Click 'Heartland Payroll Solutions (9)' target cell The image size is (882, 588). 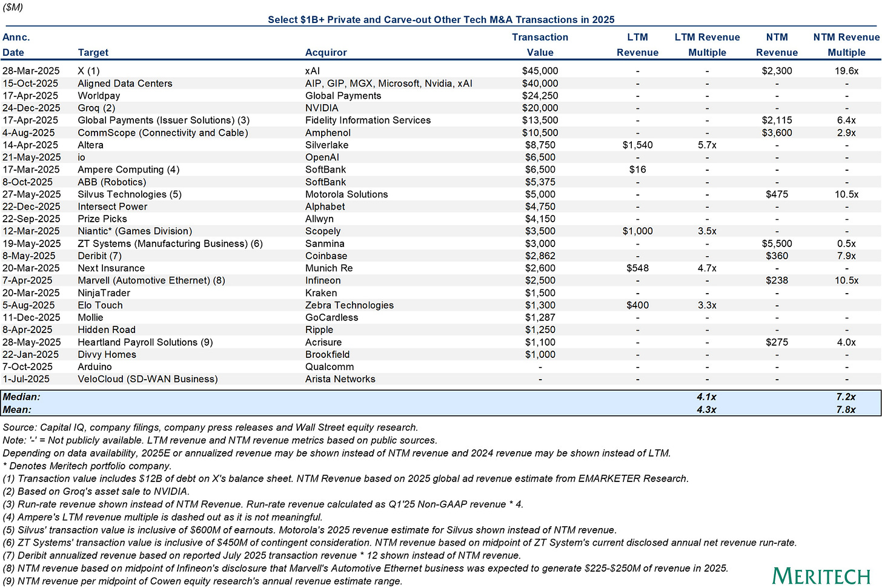coord(145,342)
